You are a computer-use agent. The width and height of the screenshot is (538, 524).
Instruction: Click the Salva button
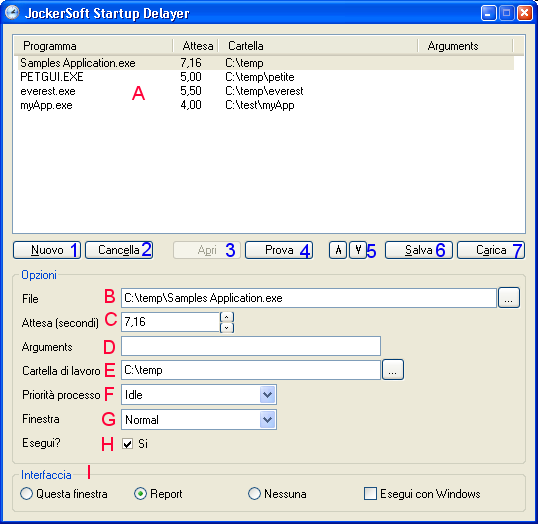click(x=419, y=250)
